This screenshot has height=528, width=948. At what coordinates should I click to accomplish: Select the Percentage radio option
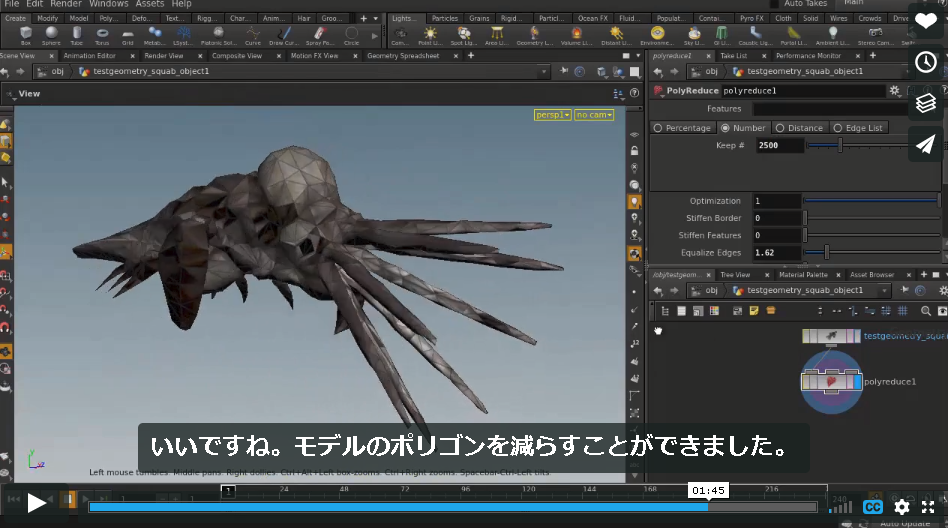(x=682, y=128)
